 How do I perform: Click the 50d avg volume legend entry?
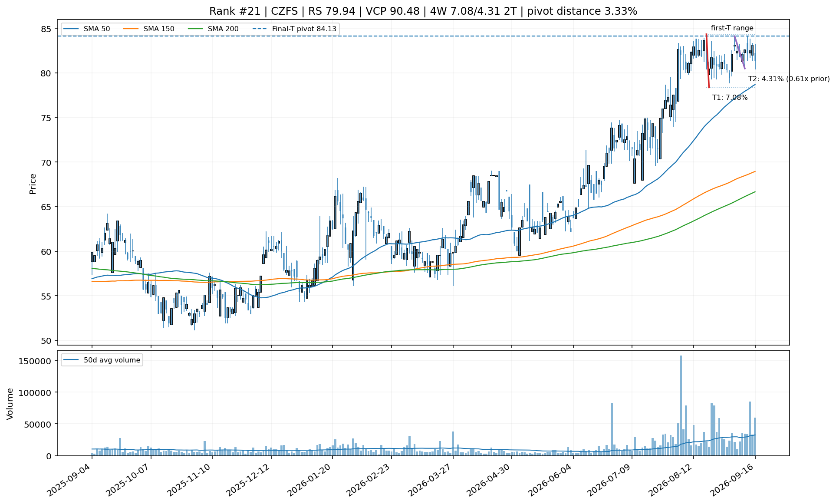[102, 360]
